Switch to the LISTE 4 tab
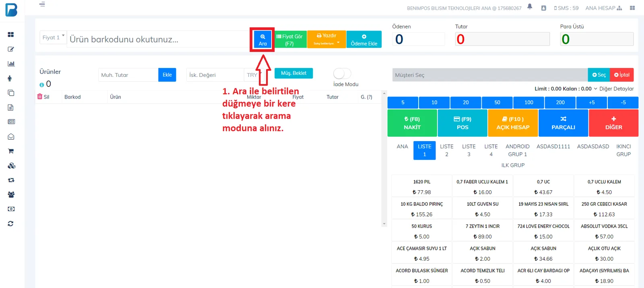 pyautogui.click(x=491, y=150)
